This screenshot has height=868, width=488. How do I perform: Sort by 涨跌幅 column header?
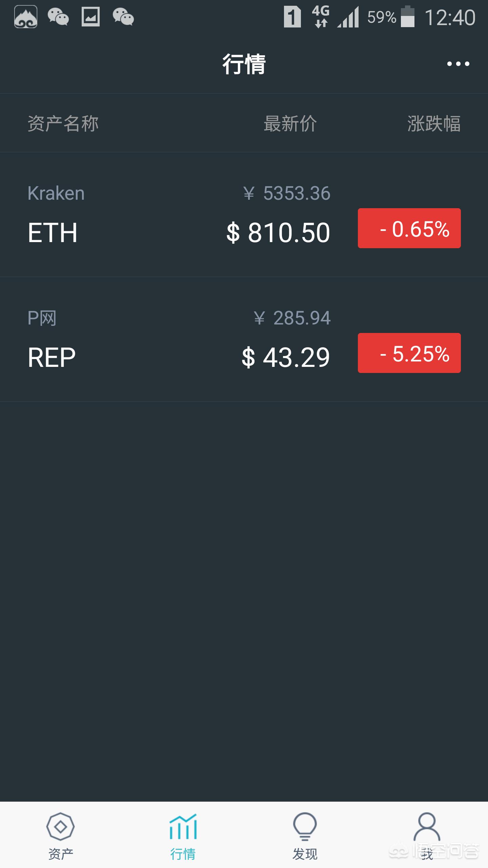pyautogui.click(x=434, y=123)
